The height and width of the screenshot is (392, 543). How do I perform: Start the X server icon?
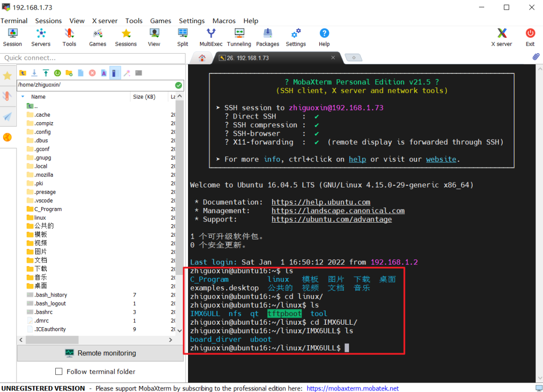(501, 37)
